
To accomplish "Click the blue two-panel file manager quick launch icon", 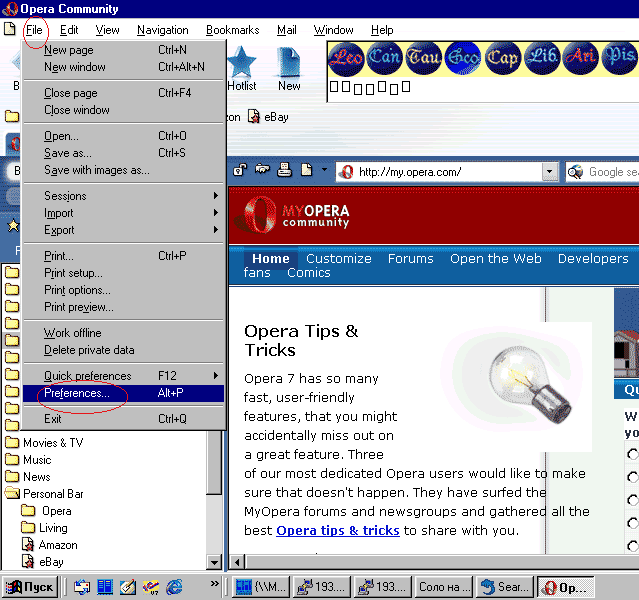I will point(105,587).
